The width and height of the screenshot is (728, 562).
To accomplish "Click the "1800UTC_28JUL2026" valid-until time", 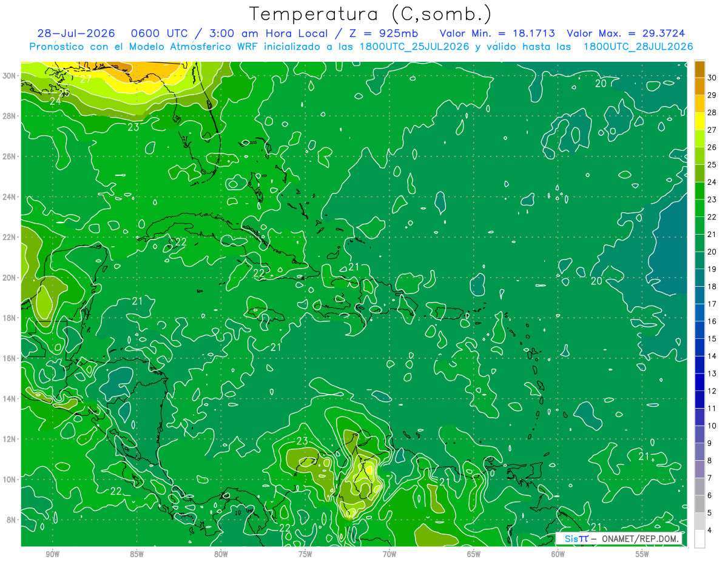I will pyautogui.click(x=638, y=47).
